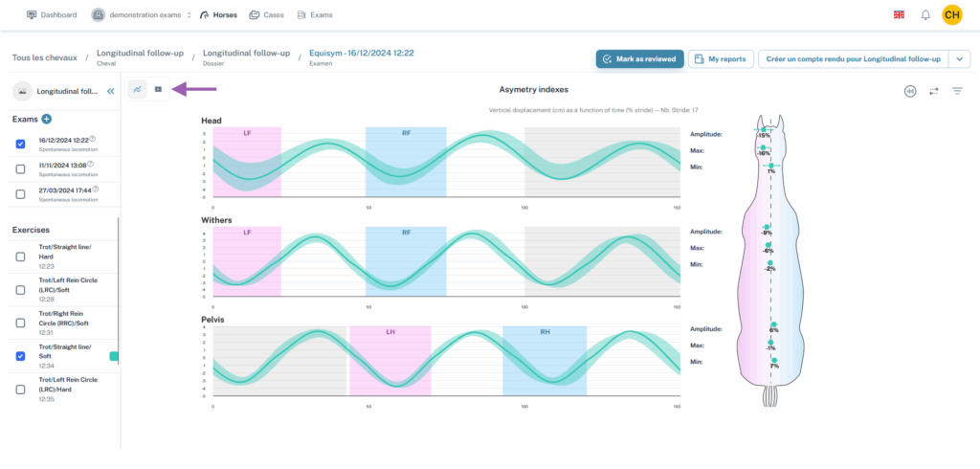Open the Cases nav item

[267, 15]
